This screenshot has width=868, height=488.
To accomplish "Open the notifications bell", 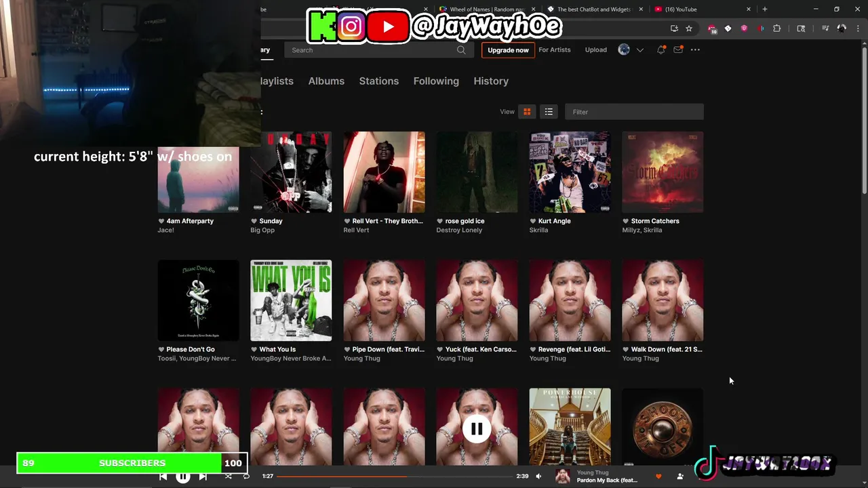I will (660, 50).
